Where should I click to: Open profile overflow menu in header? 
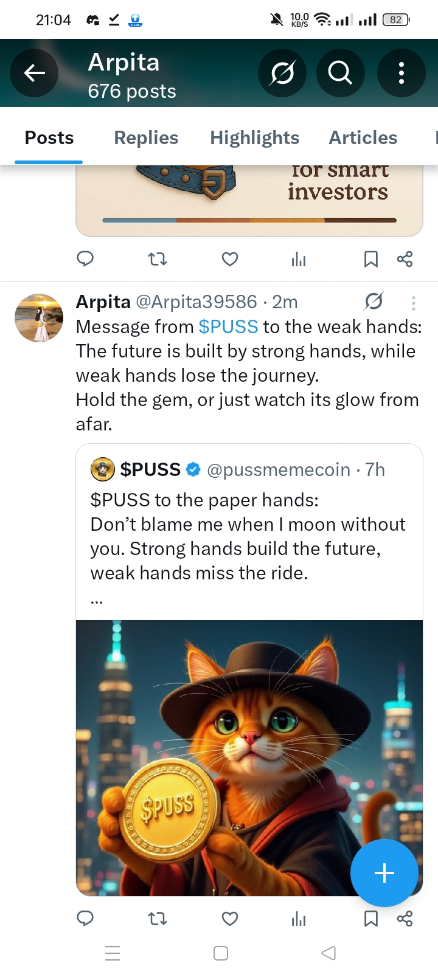pyautogui.click(x=401, y=73)
